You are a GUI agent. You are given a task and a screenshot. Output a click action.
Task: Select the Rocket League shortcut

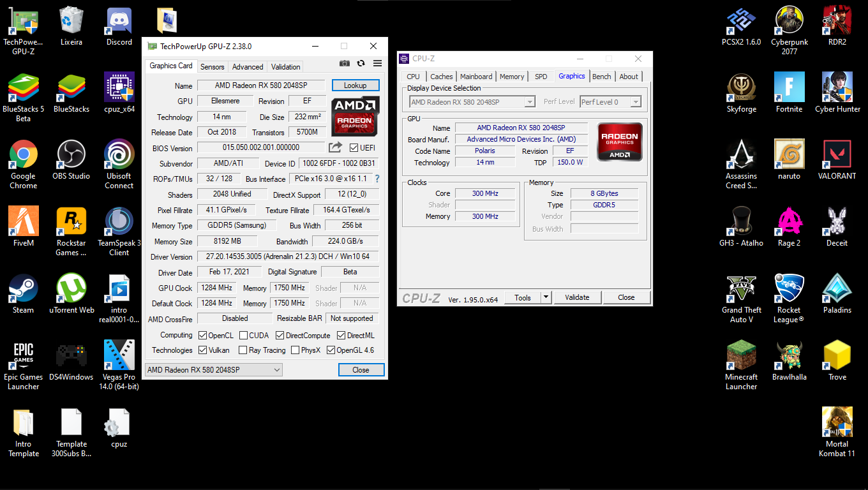(789, 299)
